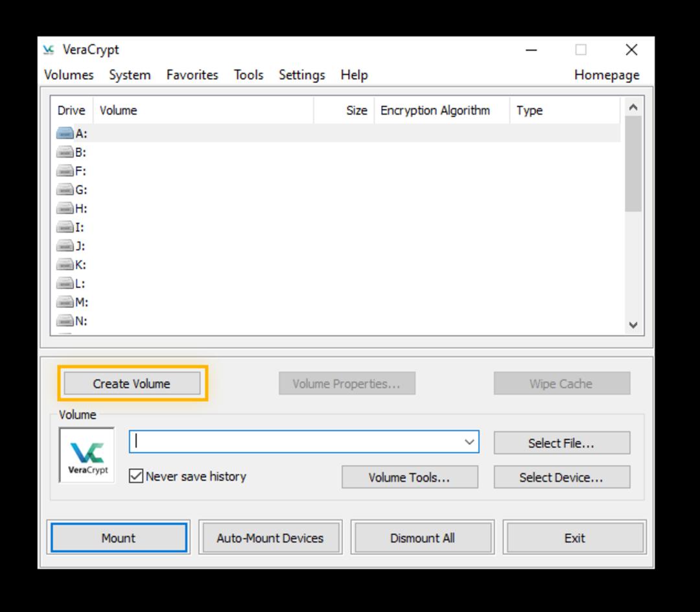Click the VeraCrypt logo in Volume group
The height and width of the screenshot is (612, 700).
pyautogui.click(x=87, y=455)
